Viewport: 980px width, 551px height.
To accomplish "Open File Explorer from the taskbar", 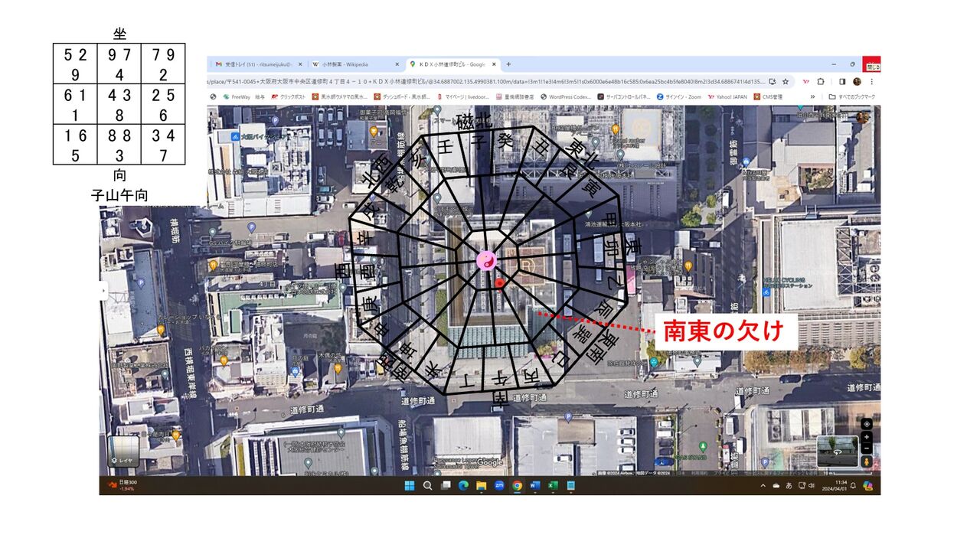I will (x=481, y=485).
